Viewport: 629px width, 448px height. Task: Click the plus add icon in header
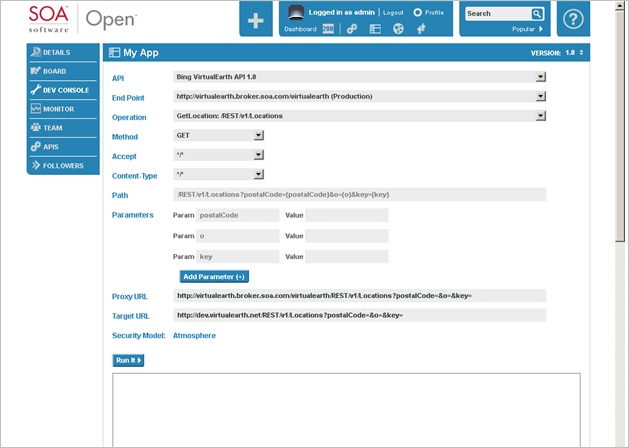(x=256, y=20)
